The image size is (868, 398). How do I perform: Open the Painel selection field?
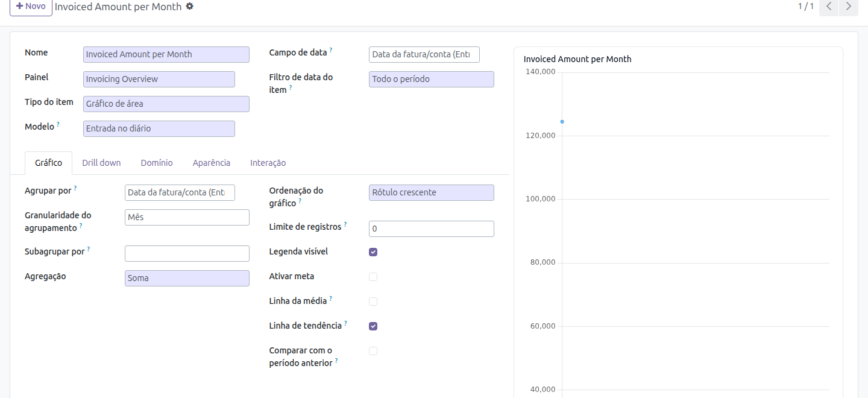159,79
